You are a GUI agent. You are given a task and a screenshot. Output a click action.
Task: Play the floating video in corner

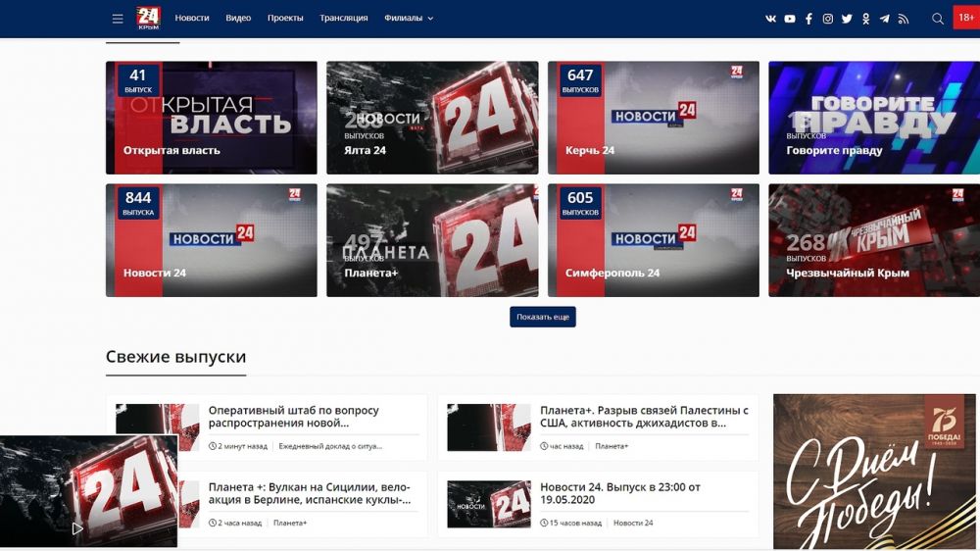[77, 528]
